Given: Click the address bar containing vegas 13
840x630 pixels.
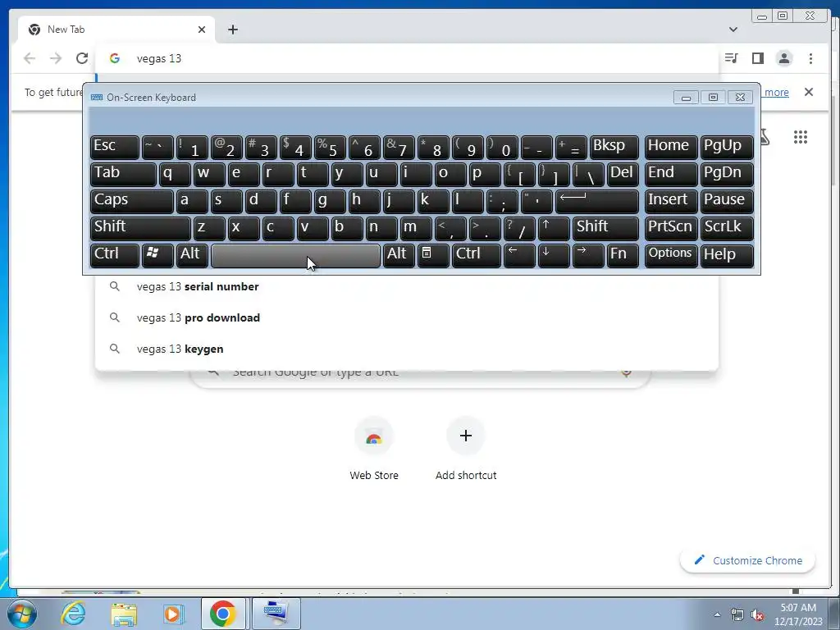Looking at the screenshot, I should click(407, 58).
